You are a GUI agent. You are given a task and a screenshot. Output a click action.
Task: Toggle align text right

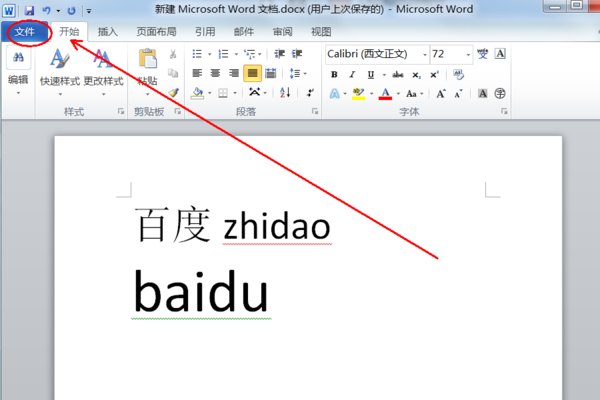234,73
